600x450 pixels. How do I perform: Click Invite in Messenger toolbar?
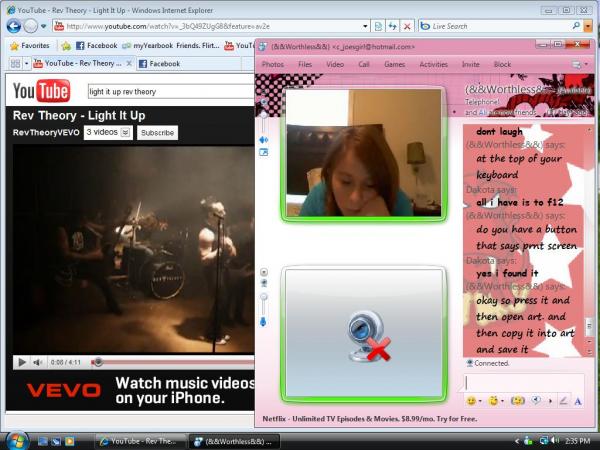(x=470, y=64)
